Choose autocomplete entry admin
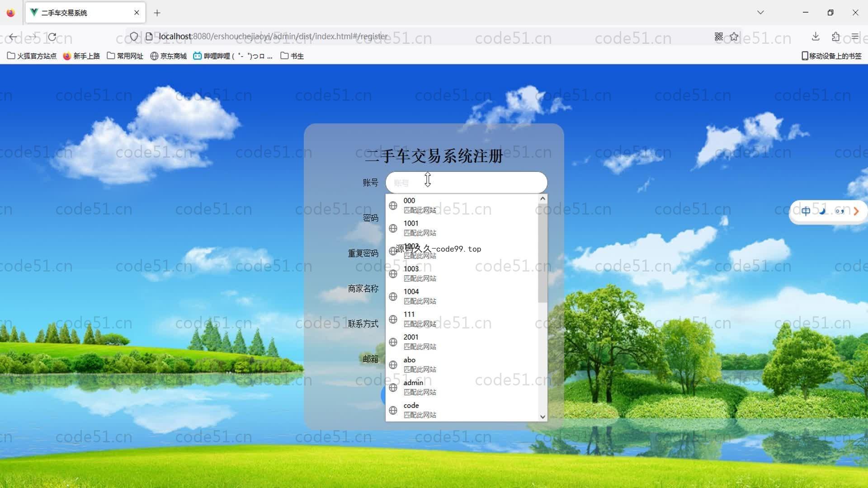Image resolution: width=868 pixels, height=488 pixels. 462,387
